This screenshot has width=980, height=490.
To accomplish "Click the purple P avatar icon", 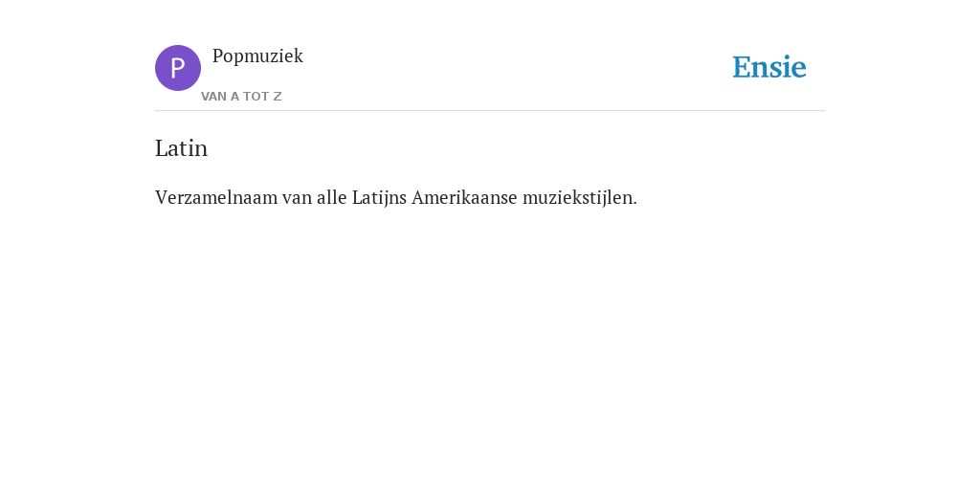I will point(178,68).
